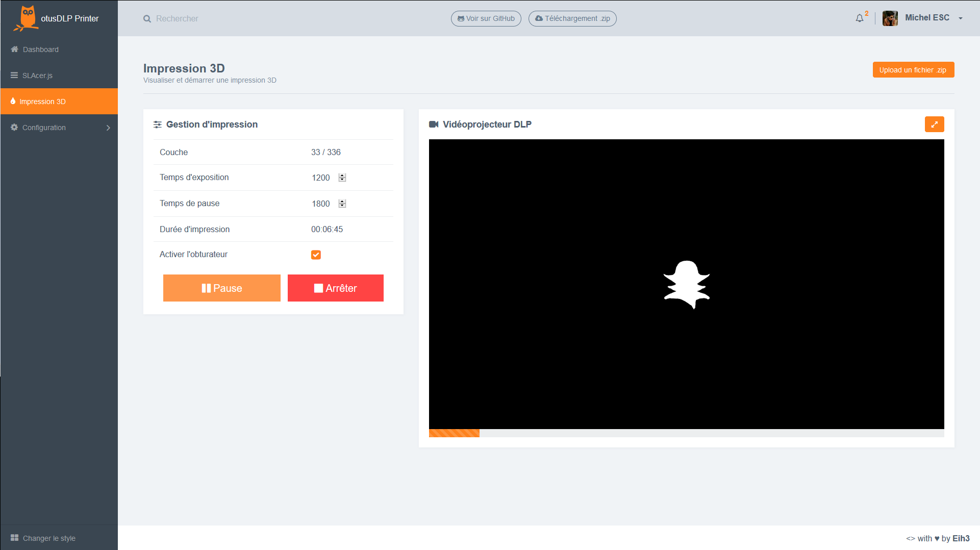The height and width of the screenshot is (550, 980).
Task: Untick the Activer l'obturateur checkbox
Action: click(x=316, y=255)
